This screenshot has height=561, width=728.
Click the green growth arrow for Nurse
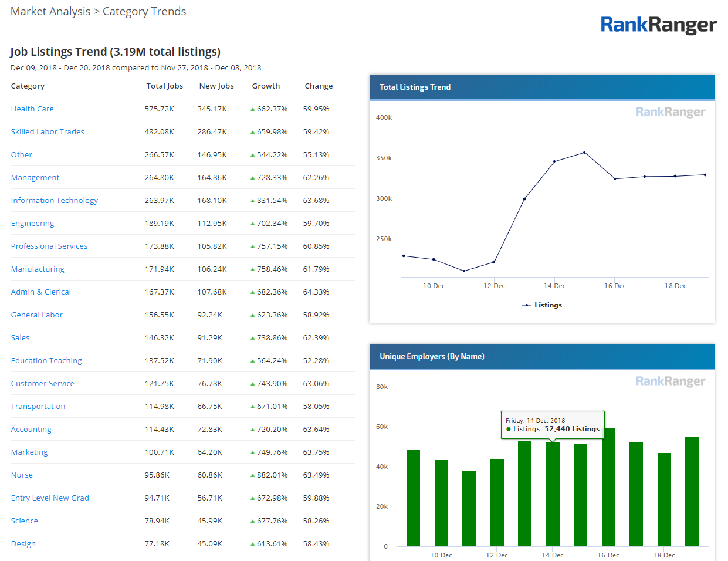(252, 476)
